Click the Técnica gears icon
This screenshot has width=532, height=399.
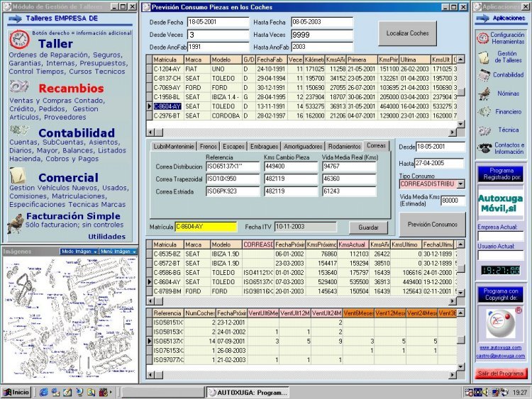point(484,130)
